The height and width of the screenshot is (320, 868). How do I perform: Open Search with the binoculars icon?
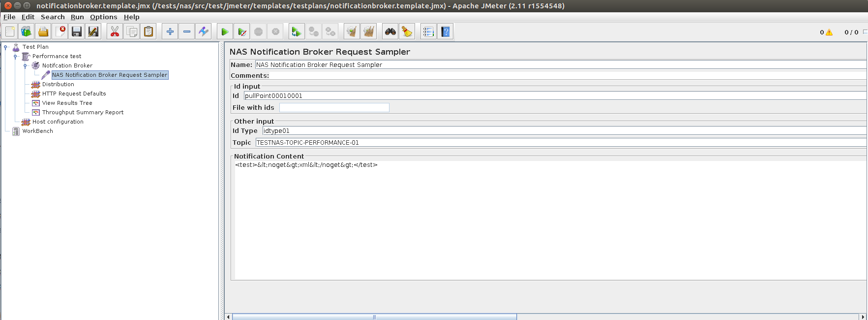(390, 32)
